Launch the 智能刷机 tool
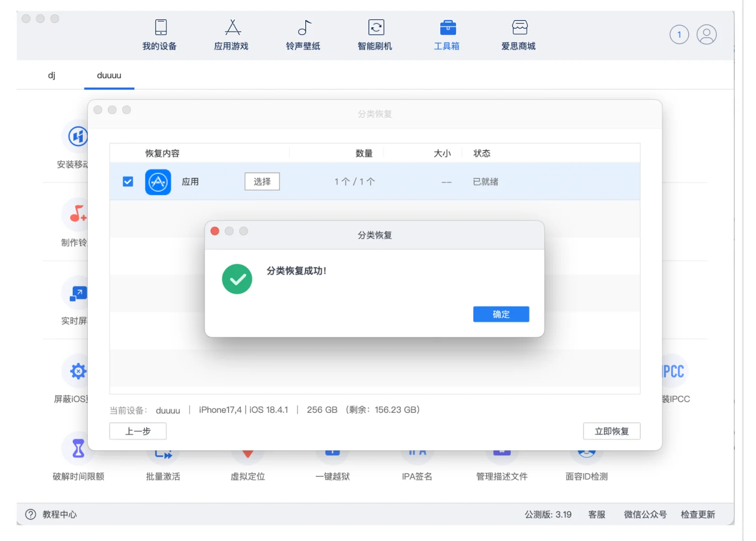 click(375, 34)
